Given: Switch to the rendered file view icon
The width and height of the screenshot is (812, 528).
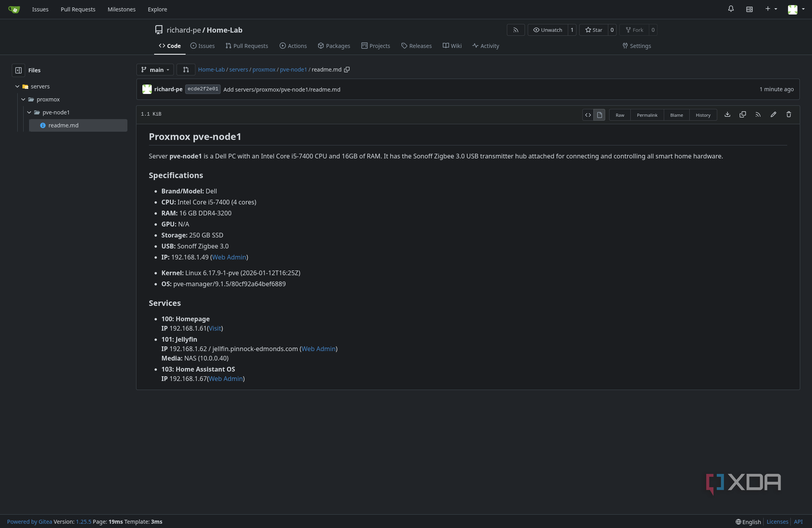Looking at the screenshot, I should click(599, 115).
